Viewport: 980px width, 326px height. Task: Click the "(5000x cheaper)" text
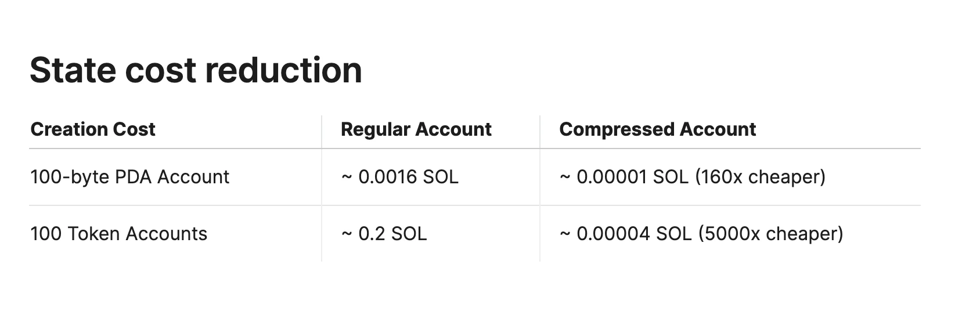(770, 234)
